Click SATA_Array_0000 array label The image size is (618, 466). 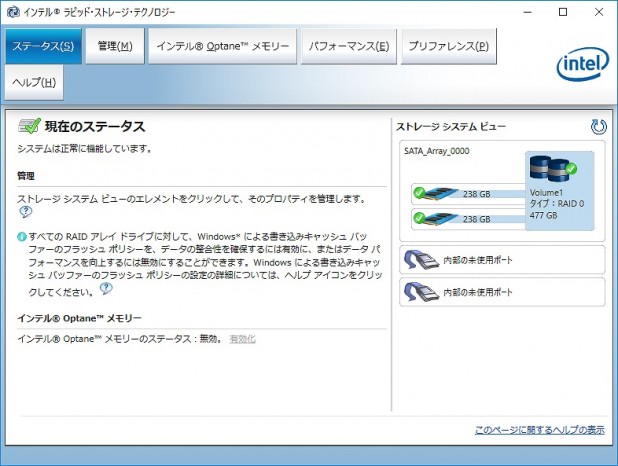click(437, 151)
